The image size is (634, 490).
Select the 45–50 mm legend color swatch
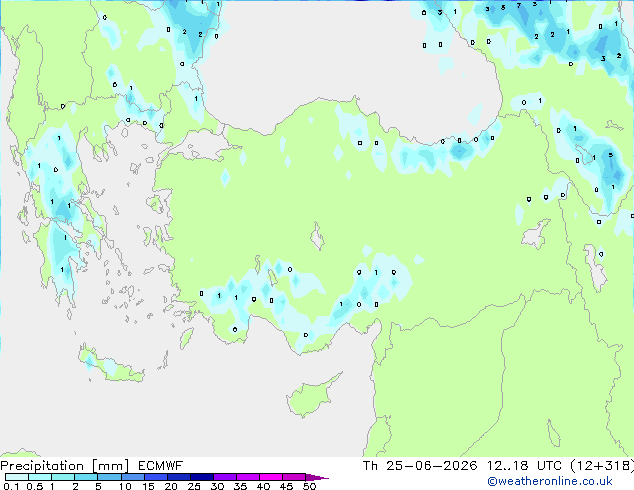tap(294, 477)
